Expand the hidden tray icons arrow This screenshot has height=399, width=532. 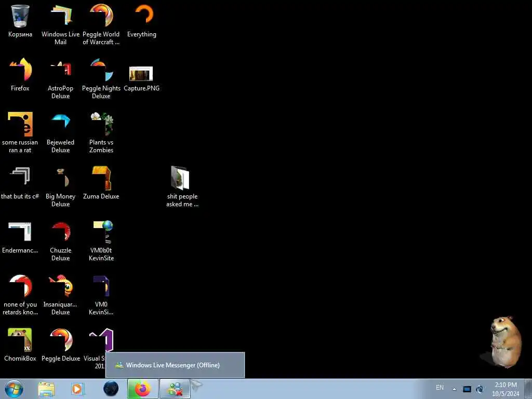(x=454, y=389)
